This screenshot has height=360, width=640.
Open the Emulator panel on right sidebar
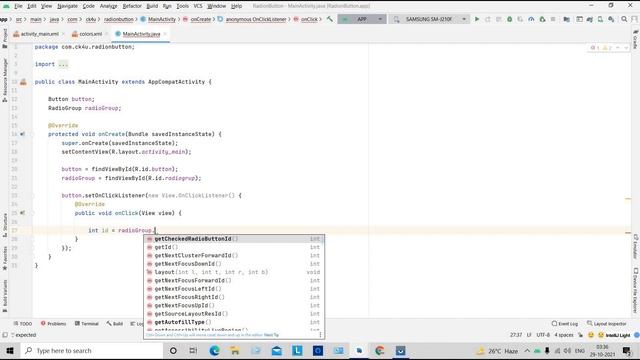(636, 246)
